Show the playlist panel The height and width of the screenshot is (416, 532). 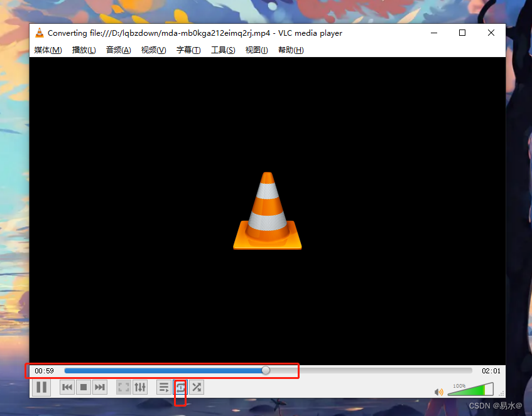pos(164,387)
